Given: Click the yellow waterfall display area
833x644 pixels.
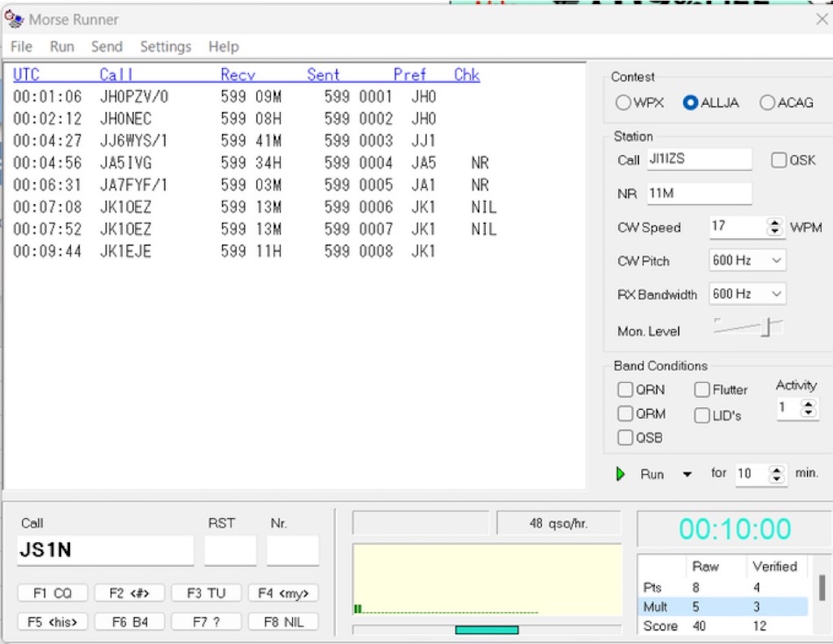Looking at the screenshot, I should click(x=486, y=580).
